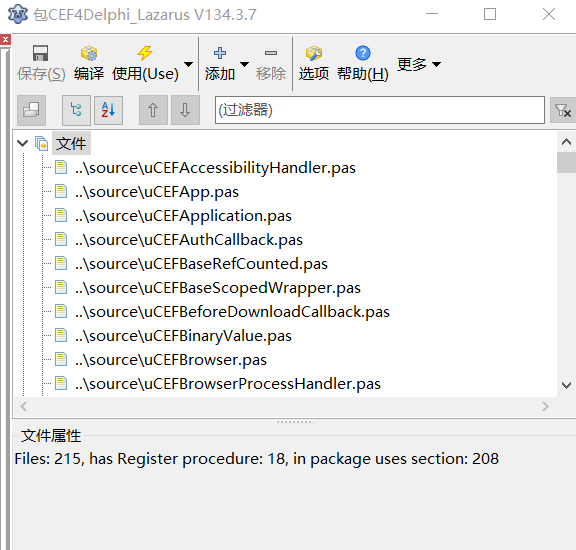
Task: Click file icon beside uCEFBinaryValue.pas
Action: point(61,335)
